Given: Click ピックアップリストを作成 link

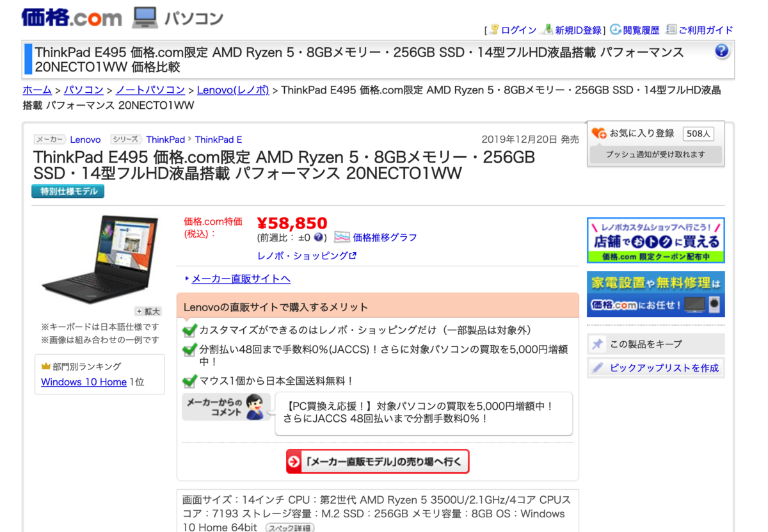Looking at the screenshot, I should [x=664, y=368].
